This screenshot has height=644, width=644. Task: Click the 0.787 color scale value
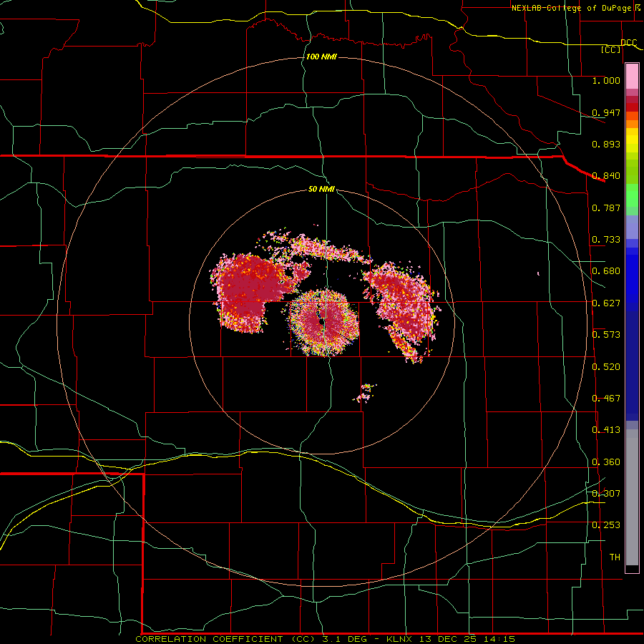[606, 208]
